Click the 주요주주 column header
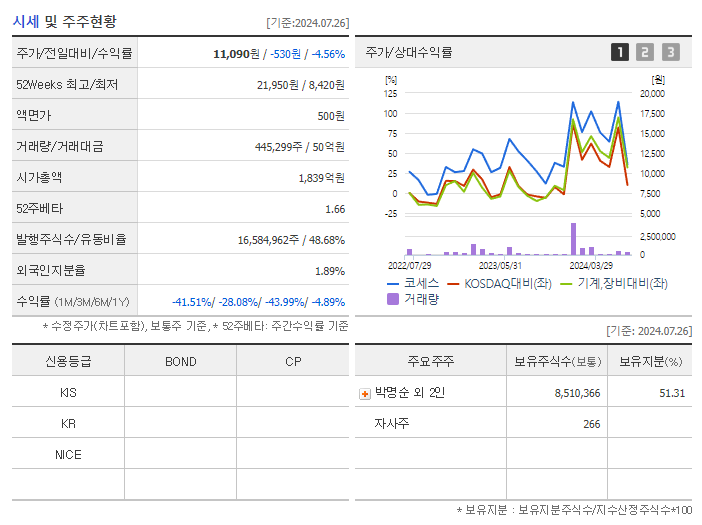This screenshot has height=525, width=702. coord(431,361)
